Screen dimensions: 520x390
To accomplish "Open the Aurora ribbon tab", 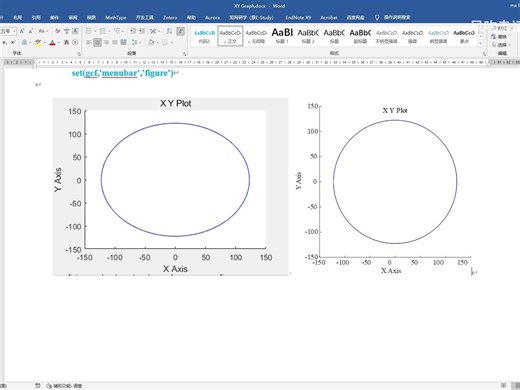I will (212, 17).
